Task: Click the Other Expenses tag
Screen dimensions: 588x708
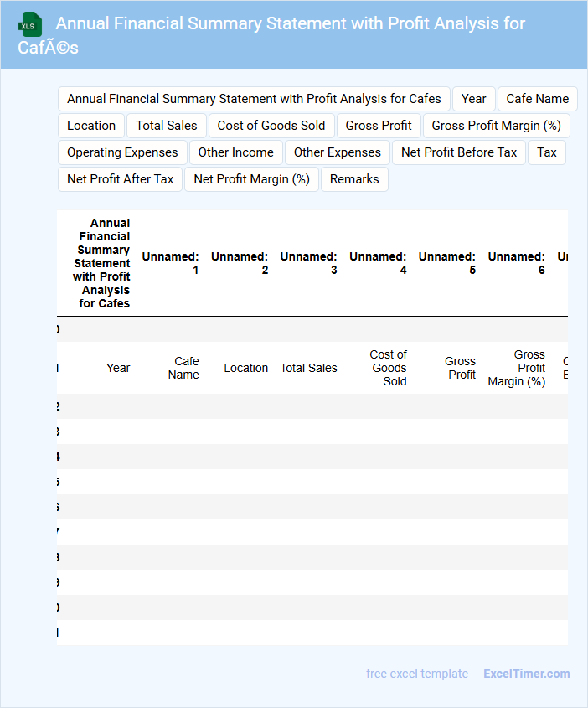Action: 338,152
